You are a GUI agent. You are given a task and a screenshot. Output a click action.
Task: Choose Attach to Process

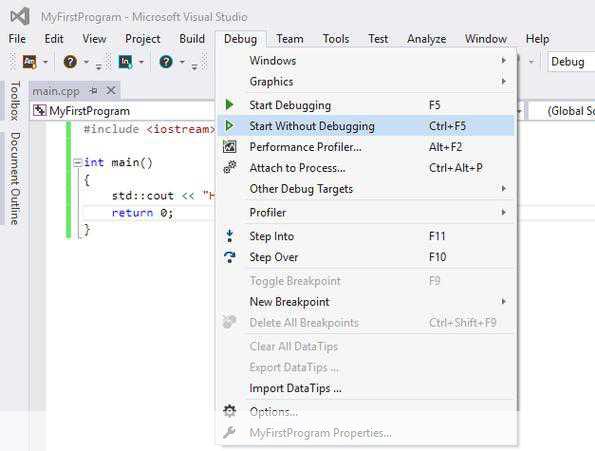pyautogui.click(x=366, y=168)
